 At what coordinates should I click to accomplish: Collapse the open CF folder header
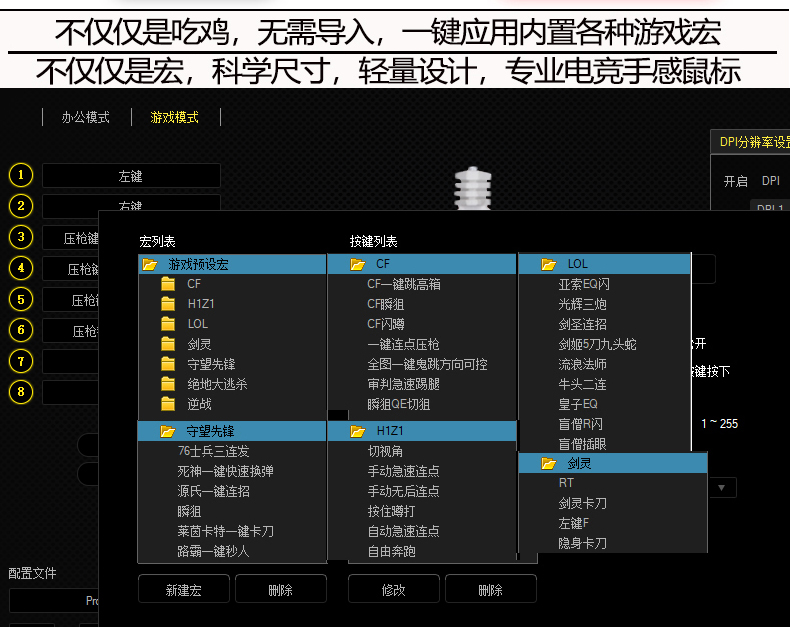[422, 264]
